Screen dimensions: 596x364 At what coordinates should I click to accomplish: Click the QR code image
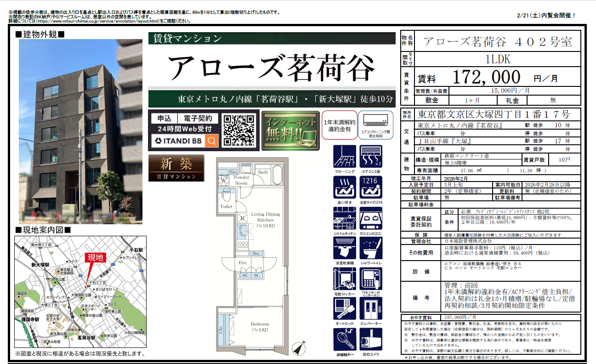pyautogui.click(x=238, y=130)
